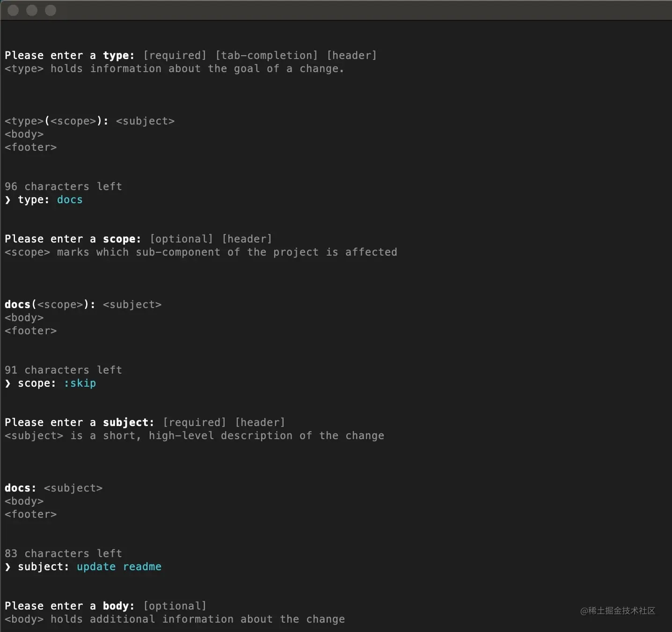The height and width of the screenshot is (632, 672).
Task: Click the "[required]" tag beside the type prompt
Action: coord(175,55)
